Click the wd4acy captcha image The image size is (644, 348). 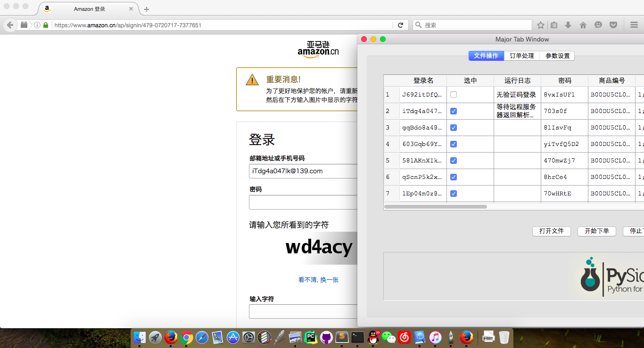(x=319, y=248)
